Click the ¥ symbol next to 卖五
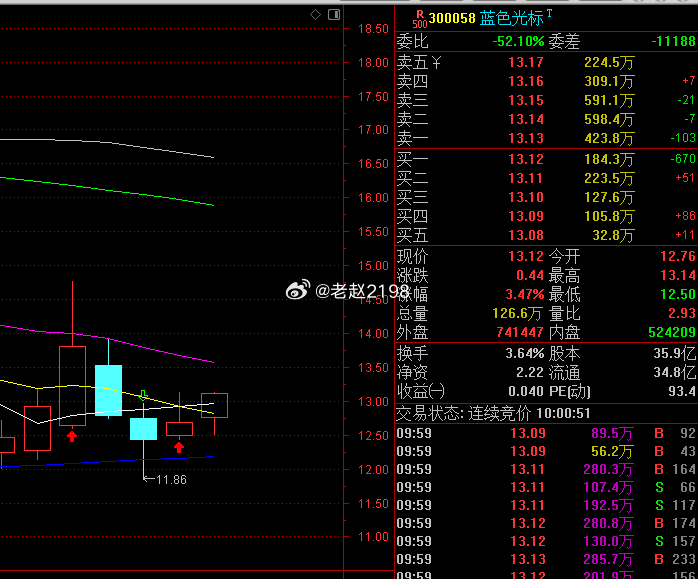698x579 pixels. point(436,63)
